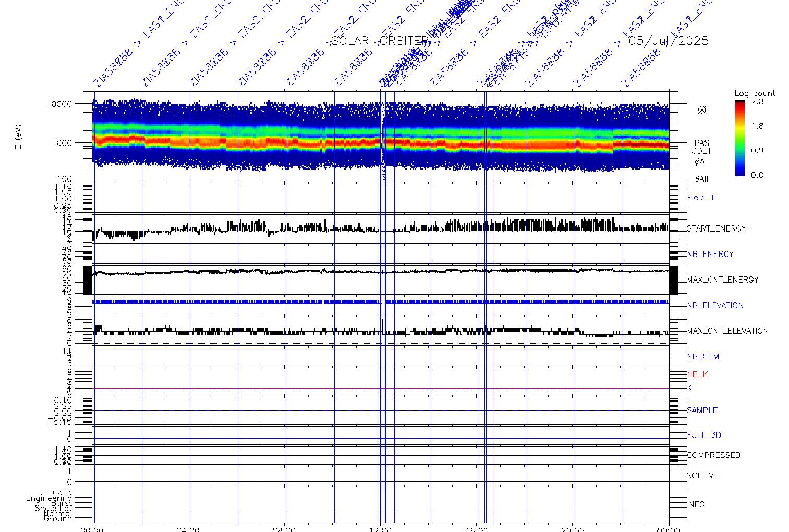The image size is (789, 532).
Task: Click the MAX_CNT_ELEVATION panel label
Action: pyautogui.click(x=727, y=331)
